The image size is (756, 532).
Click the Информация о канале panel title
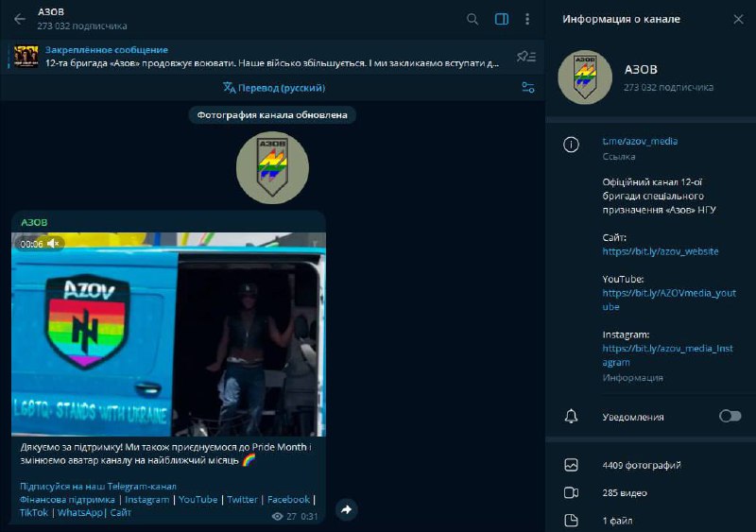[621, 19]
